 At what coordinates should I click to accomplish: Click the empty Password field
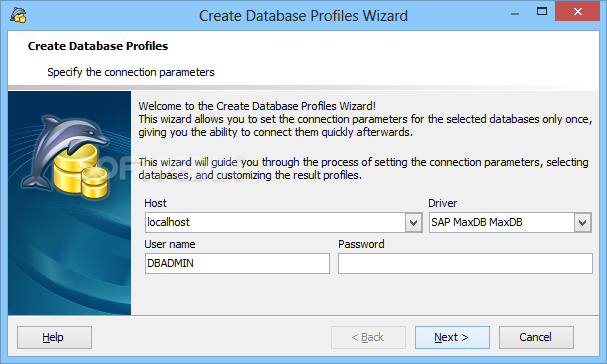click(x=465, y=264)
